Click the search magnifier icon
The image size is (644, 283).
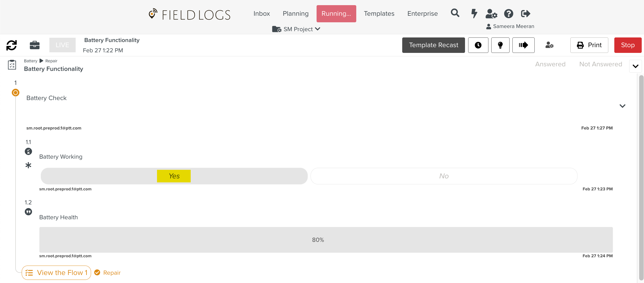455,13
